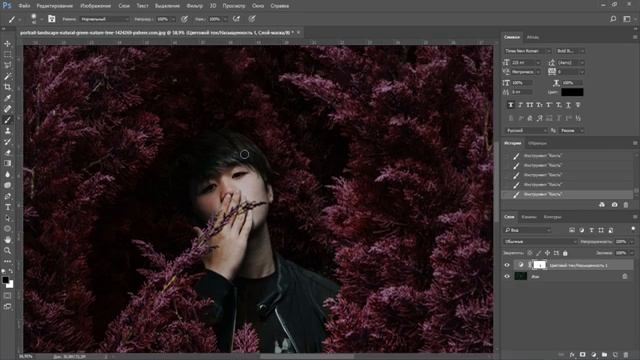Open the anti-aliasing dropdown in Character panel
The image size is (640, 360).
click(x=572, y=131)
